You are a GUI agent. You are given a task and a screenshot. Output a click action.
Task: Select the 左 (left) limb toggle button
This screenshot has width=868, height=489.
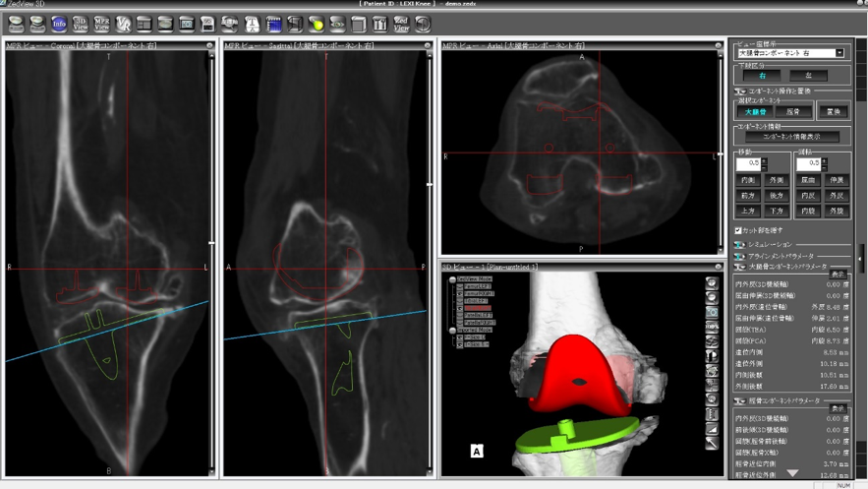[x=808, y=76]
